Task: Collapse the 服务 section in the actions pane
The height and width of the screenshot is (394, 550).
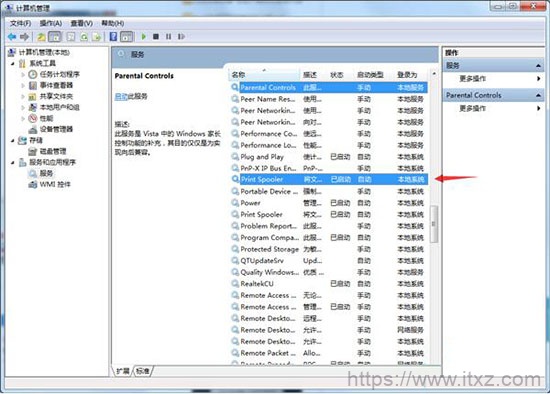Action: 538,66
